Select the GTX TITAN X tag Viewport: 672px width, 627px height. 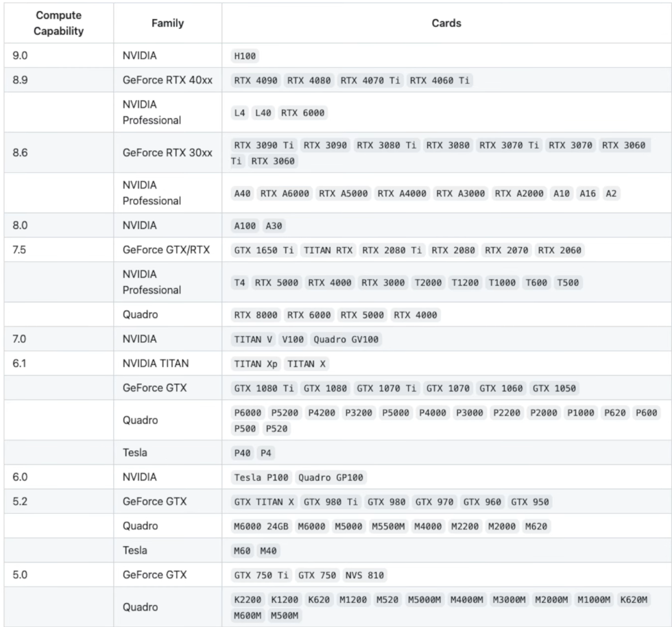pyautogui.click(x=263, y=501)
